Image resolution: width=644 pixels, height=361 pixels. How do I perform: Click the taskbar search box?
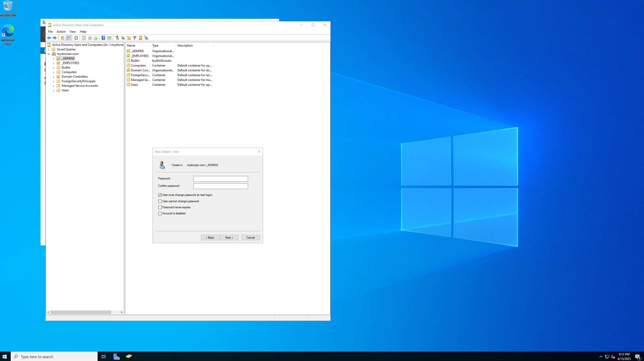tap(54, 356)
